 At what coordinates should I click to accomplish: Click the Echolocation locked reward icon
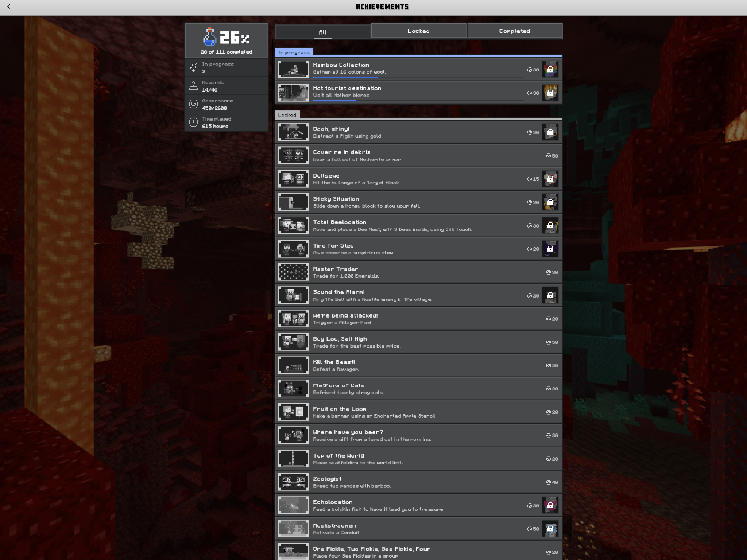point(550,505)
